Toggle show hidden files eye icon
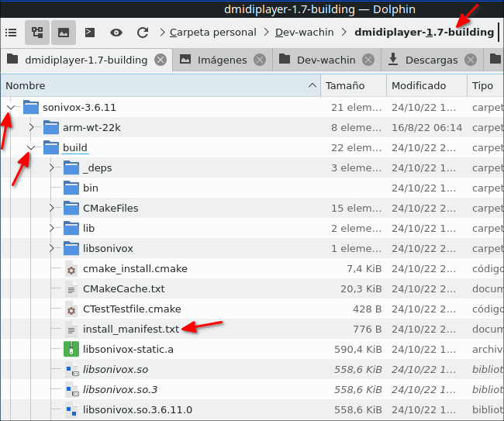The height and width of the screenshot is (421, 504). 116,33
